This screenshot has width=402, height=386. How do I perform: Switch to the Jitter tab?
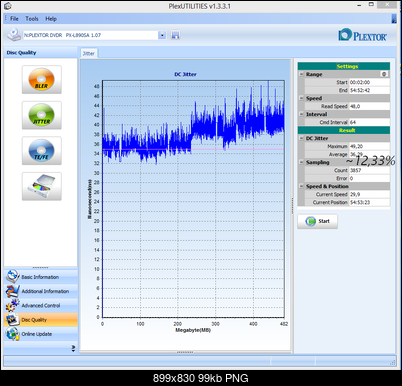[89, 53]
